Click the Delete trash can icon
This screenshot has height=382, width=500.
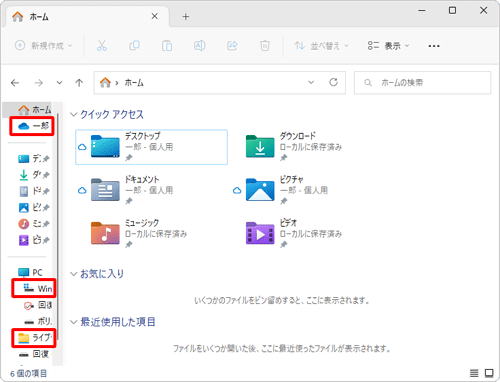265,45
